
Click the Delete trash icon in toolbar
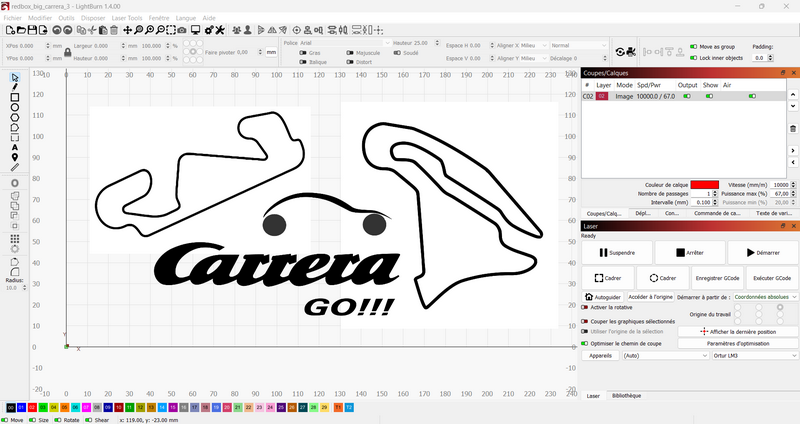pos(114,31)
